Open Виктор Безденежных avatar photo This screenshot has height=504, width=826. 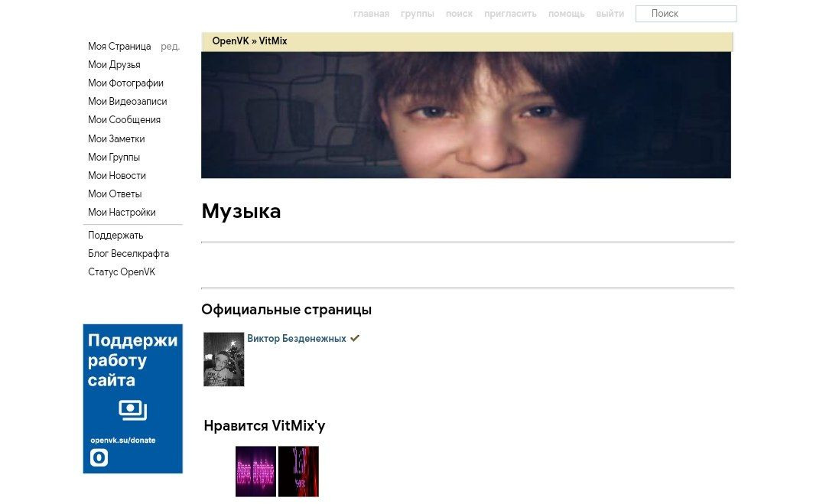(x=224, y=359)
